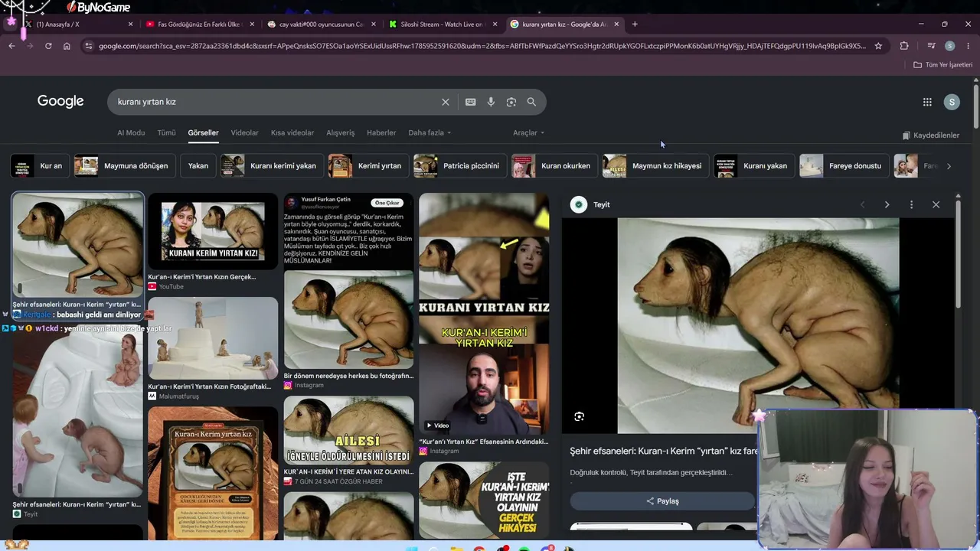Select the Fareye donustu chip
Viewport: 980px width, 551px height.
tap(844, 165)
